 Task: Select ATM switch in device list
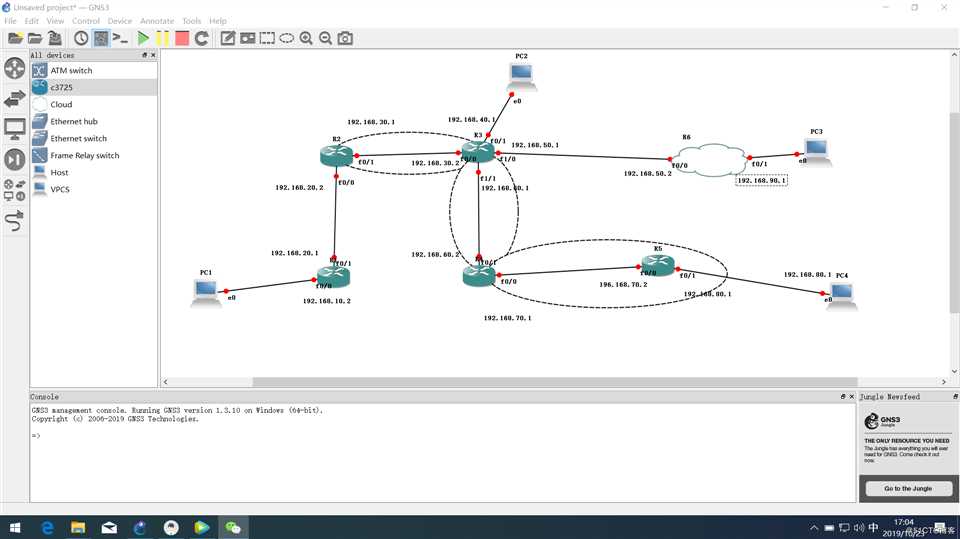click(x=94, y=70)
